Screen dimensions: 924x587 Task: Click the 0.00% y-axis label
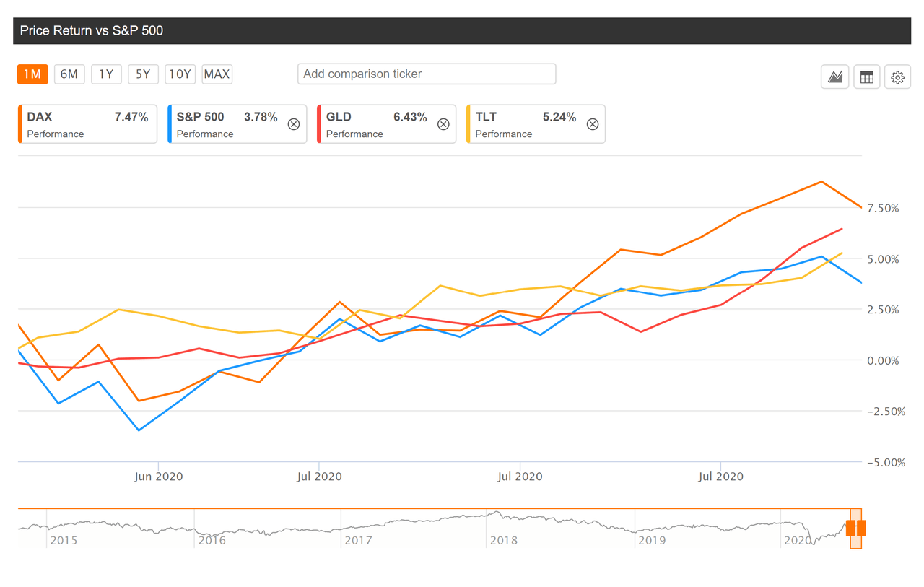point(884,360)
